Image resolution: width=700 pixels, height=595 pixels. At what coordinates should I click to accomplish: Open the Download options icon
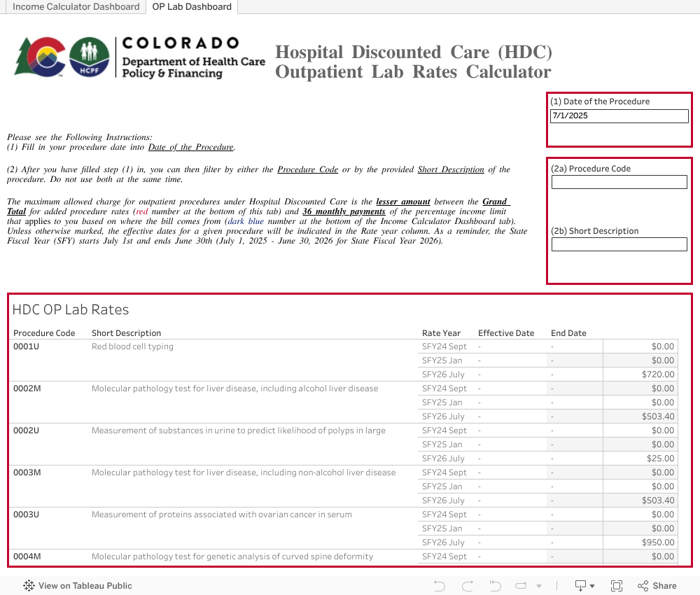584,586
